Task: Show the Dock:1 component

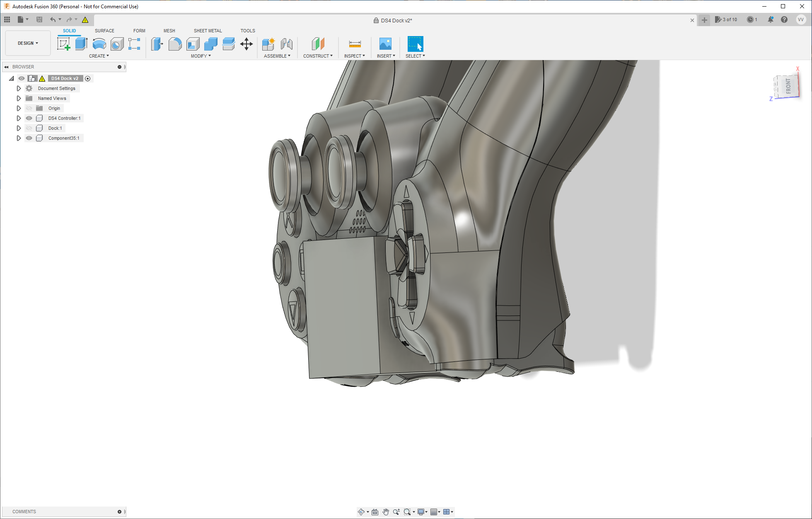Action: [x=29, y=128]
